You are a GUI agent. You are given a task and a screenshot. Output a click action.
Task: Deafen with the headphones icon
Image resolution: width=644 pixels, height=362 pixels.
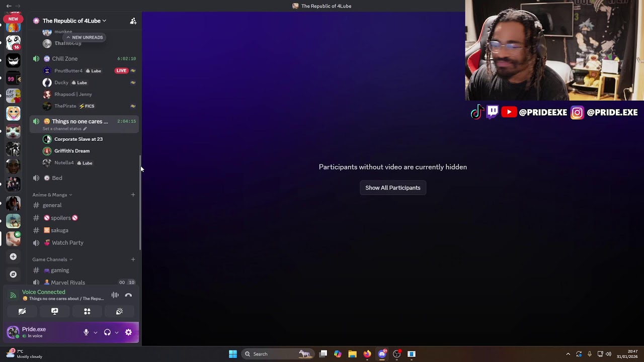coord(107,332)
